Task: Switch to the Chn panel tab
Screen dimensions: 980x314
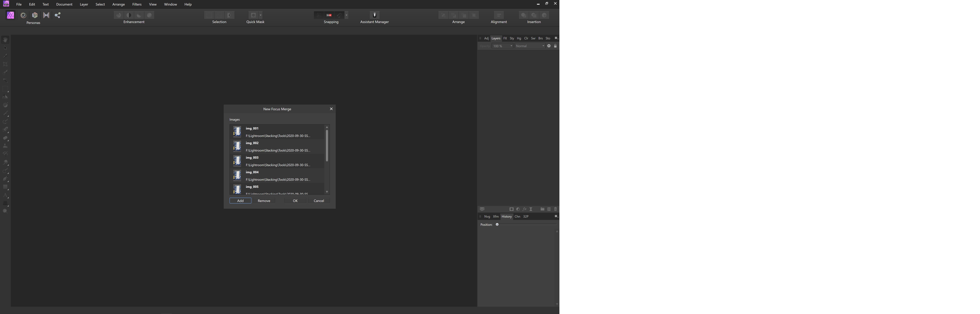Action: coord(517,217)
